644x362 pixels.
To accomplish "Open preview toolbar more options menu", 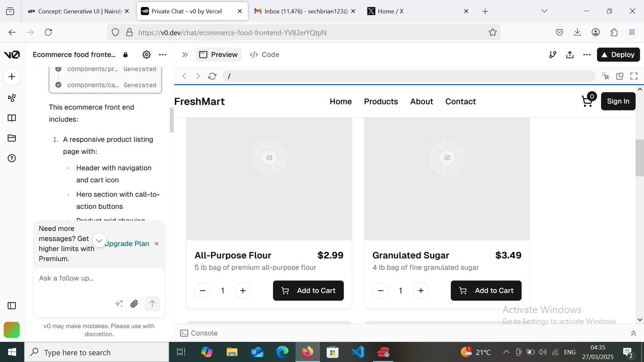I will (x=587, y=55).
